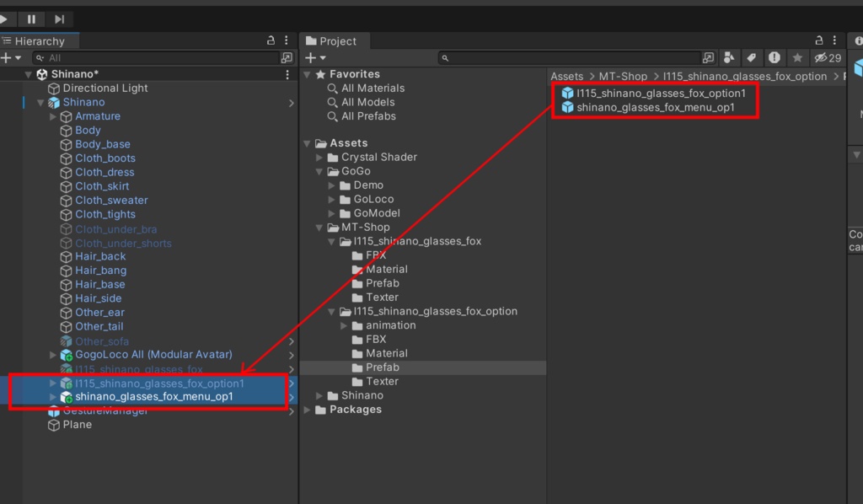
Task: Click the Project search field
Action: 570,58
